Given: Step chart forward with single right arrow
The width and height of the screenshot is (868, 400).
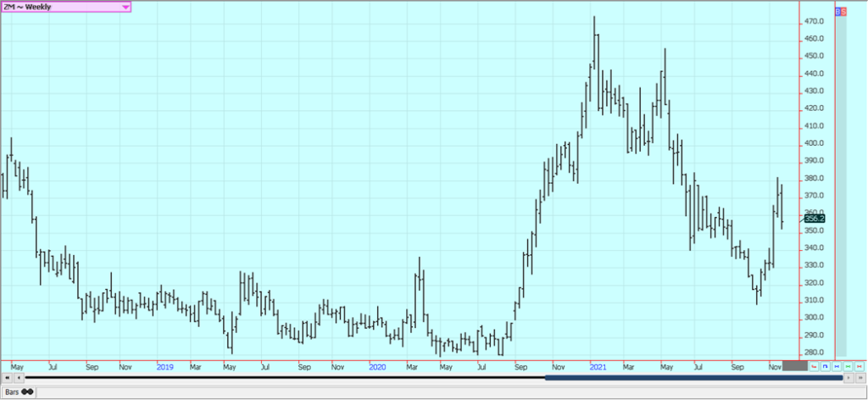Looking at the screenshot, I should (849, 378).
